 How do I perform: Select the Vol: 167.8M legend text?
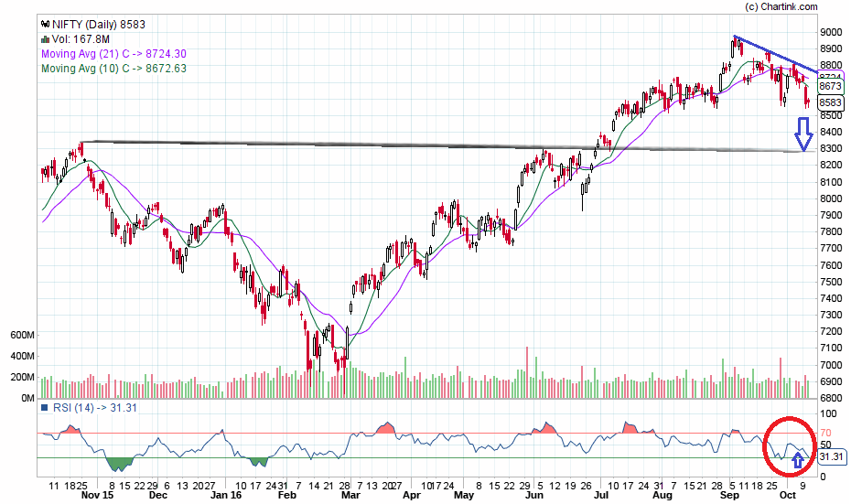pos(81,39)
